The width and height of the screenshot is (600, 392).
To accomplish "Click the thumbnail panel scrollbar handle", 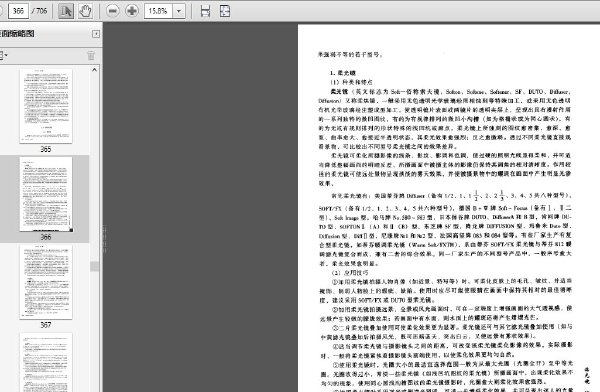I will (x=94, y=266).
